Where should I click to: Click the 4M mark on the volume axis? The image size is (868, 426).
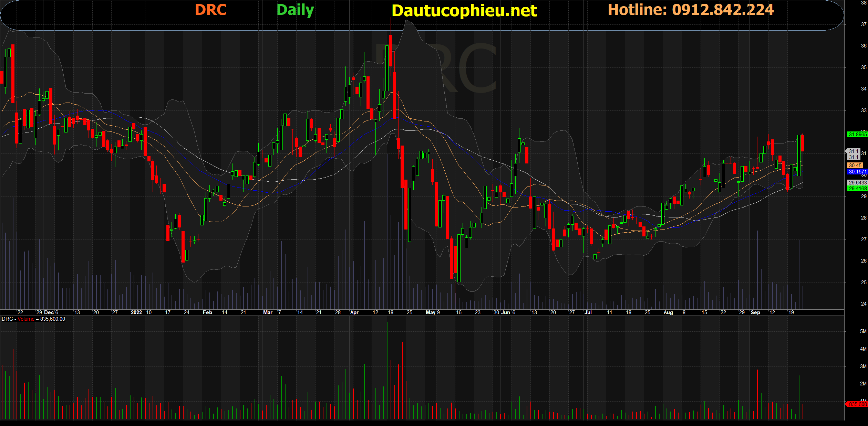(863, 349)
